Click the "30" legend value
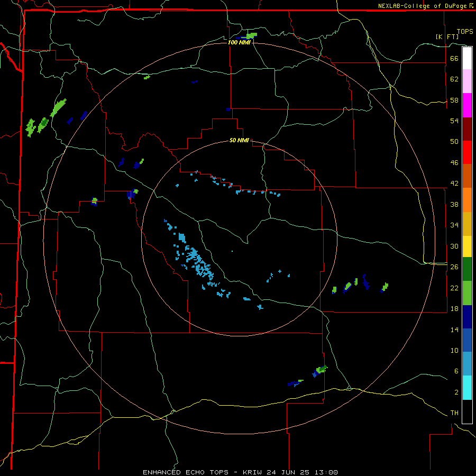The height and width of the screenshot is (476, 476). (x=454, y=246)
